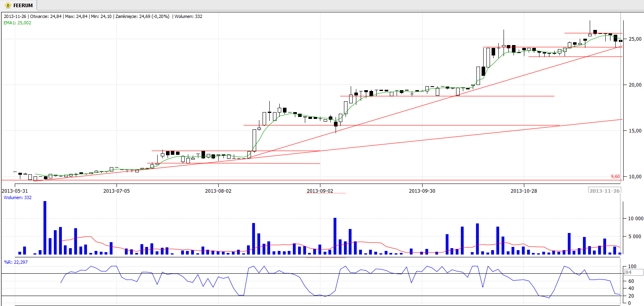Click the 2013-10-28 date axis label
This screenshot has height=306, width=644.
(x=524, y=191)
